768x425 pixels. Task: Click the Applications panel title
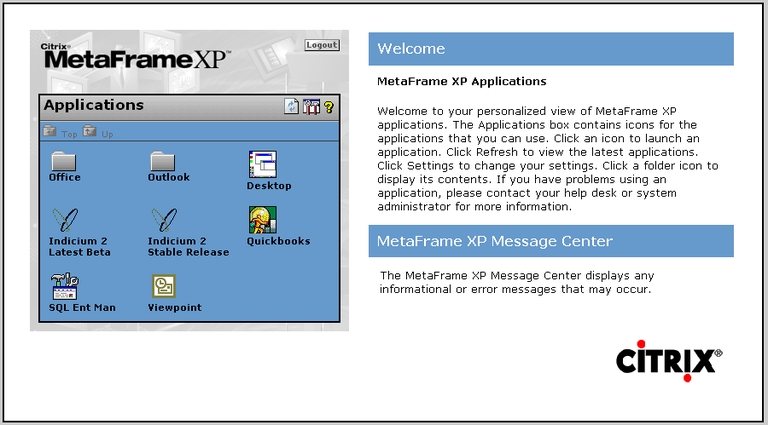coord(94,105)
